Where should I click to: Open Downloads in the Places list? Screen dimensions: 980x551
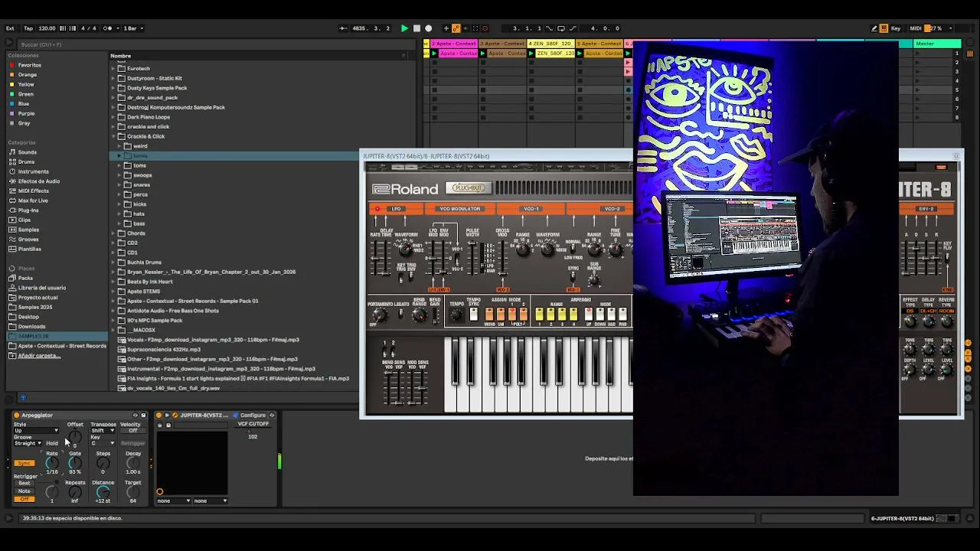coord(31,327)
